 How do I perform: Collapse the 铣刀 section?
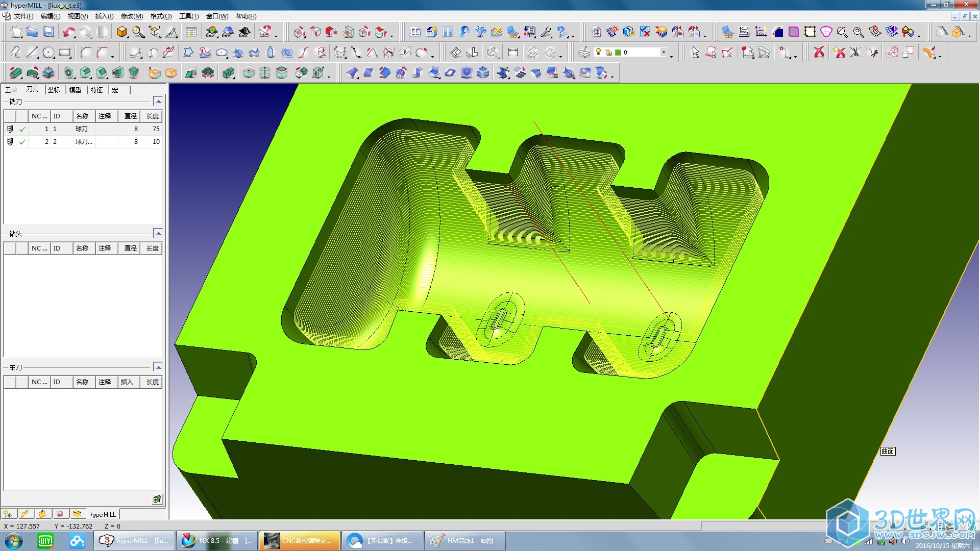coord(158,102)
